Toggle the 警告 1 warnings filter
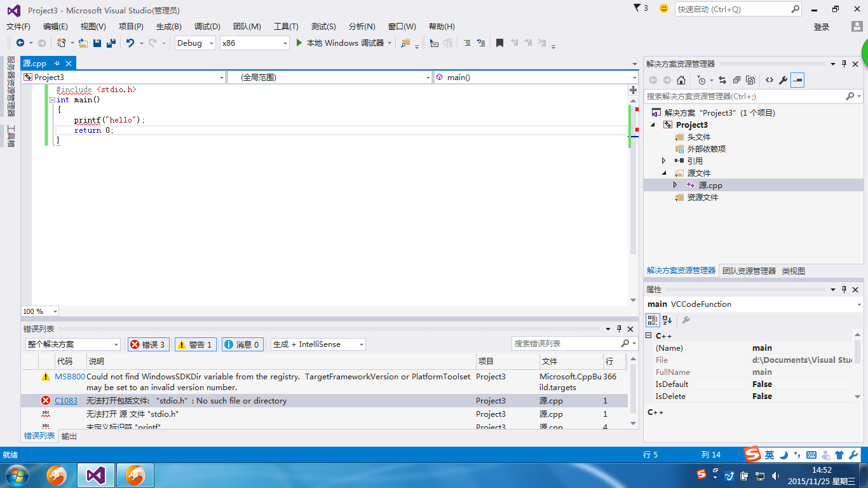868x488 pixels. (x=196, y=344)
